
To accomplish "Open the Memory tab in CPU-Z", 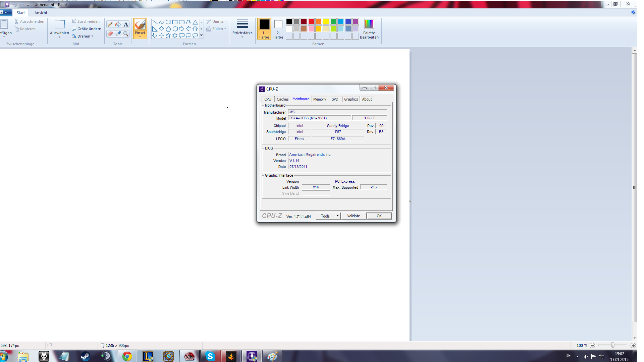I will click(x=319, y=99).
